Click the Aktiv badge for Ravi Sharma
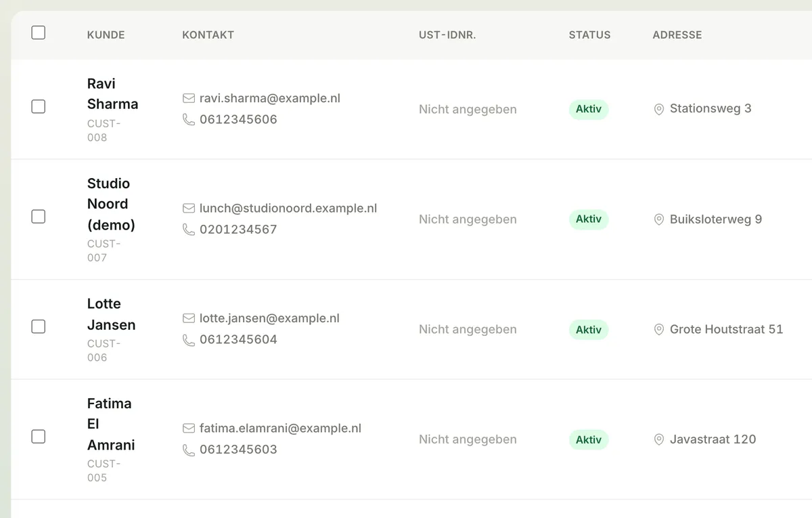The height and width of the screenshot is (518, 812). (x=589, y=109)
